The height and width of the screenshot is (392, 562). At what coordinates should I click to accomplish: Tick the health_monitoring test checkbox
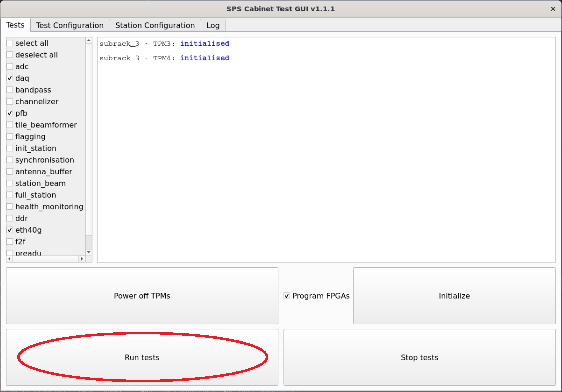10,207
